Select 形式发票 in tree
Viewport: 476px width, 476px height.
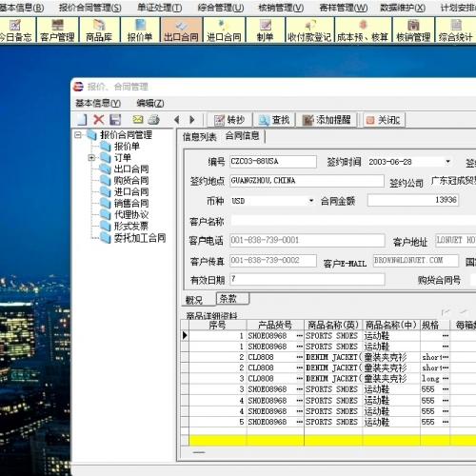coord(131,226)
